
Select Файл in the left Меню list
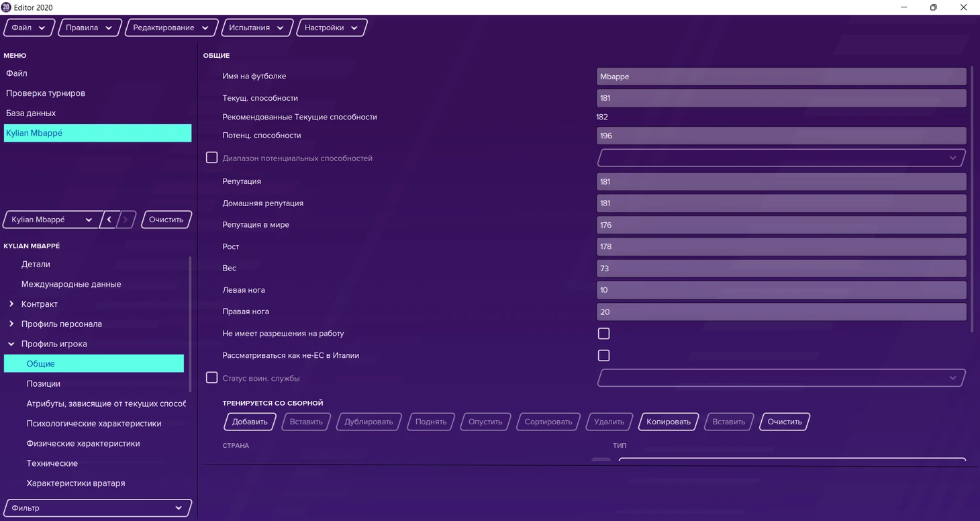(x=97, y=73)
